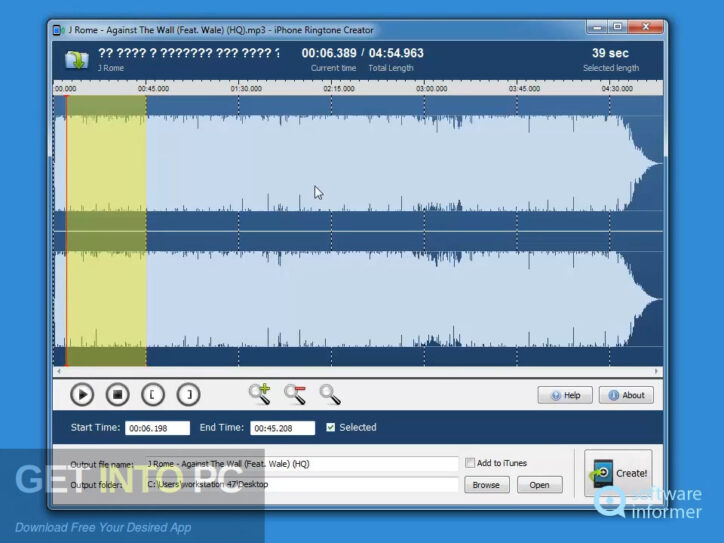This screenshot has height=543, width=724.
Task: Edit the Output file name field
Action: (302, 464)
